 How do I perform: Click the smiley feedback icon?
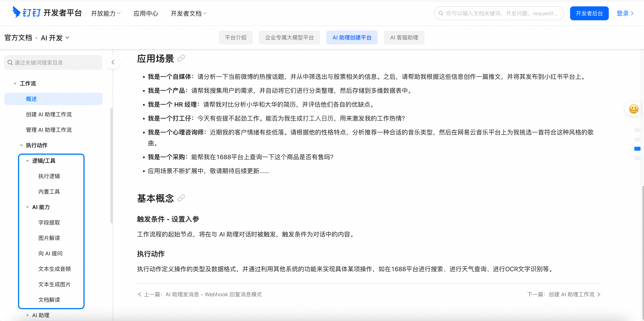coord(634,109)
